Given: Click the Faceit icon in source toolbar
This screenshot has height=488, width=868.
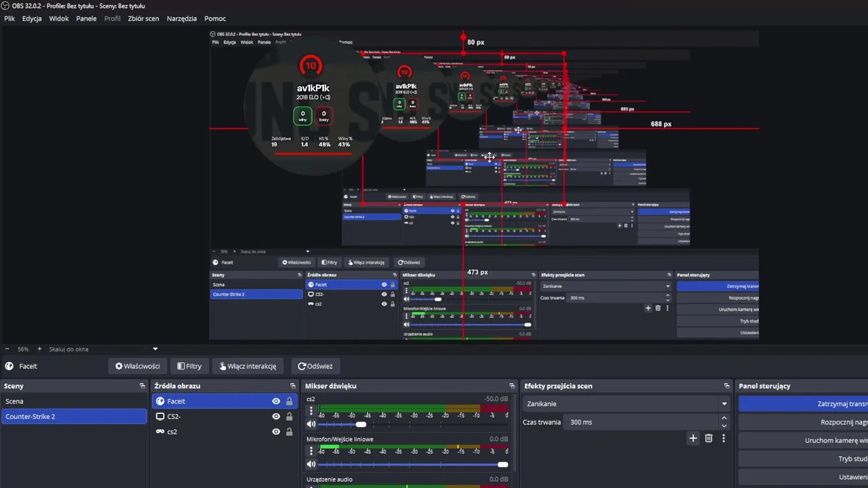Looking at the screenshot, I should point(9,366).
